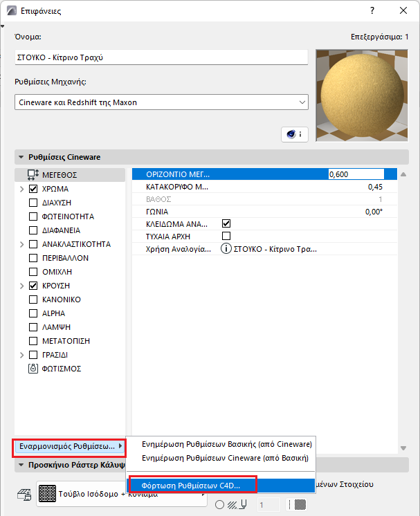Click the pen number field showing 1

click(x=268, y=505)
